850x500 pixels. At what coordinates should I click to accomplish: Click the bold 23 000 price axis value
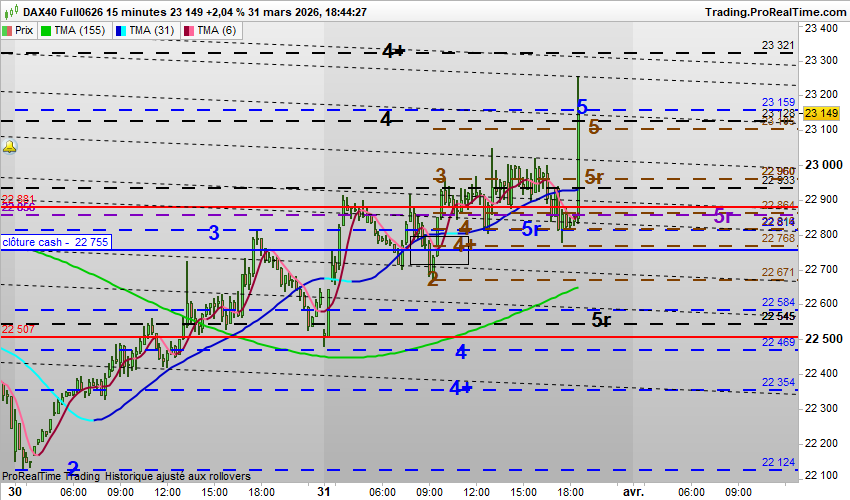click(x=823, y=165)
